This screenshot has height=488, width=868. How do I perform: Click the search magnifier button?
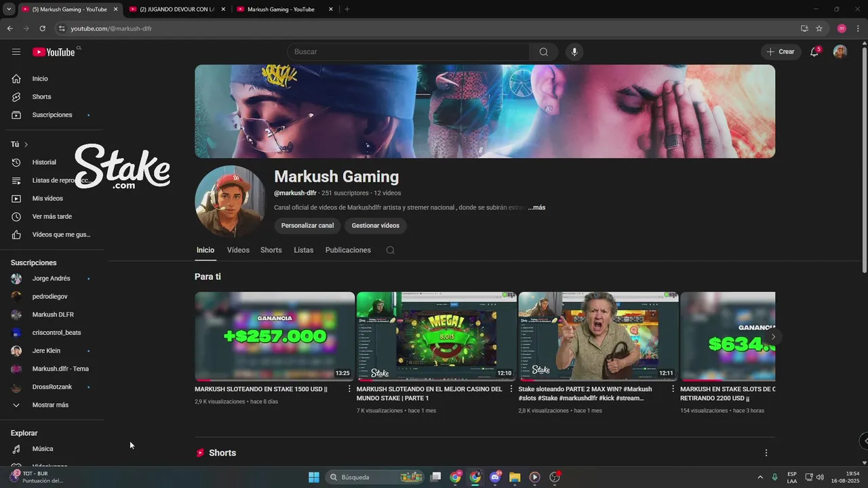point(544,52)
